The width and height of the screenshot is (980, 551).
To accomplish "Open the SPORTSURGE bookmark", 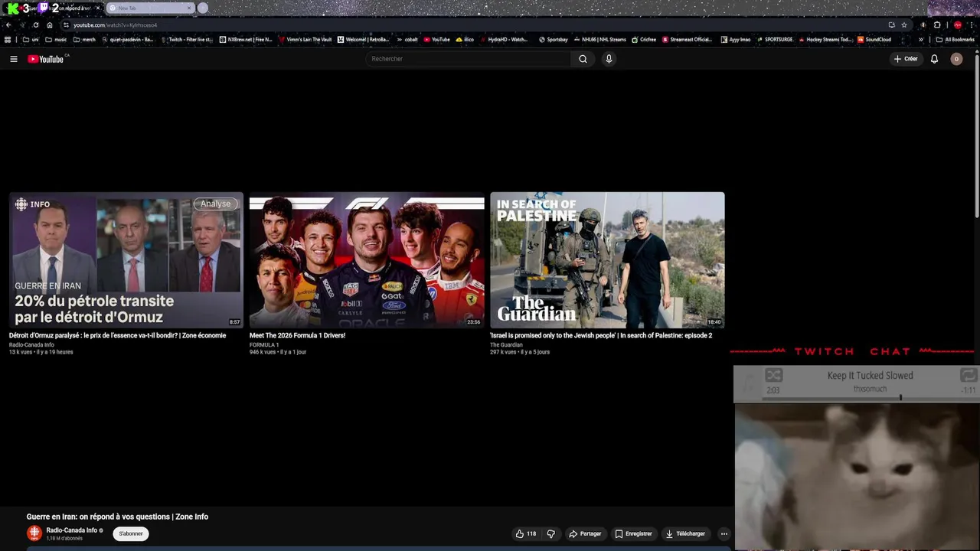I will tap(775, 40).
